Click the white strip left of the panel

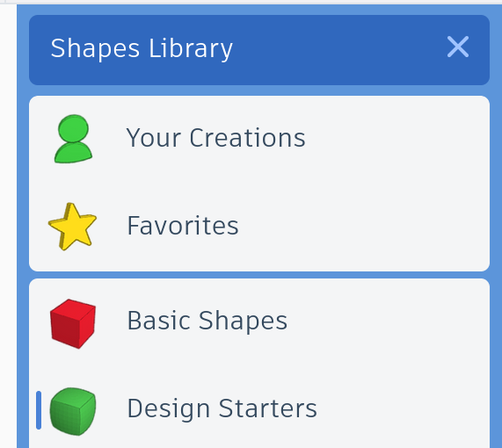pos(8,226)
